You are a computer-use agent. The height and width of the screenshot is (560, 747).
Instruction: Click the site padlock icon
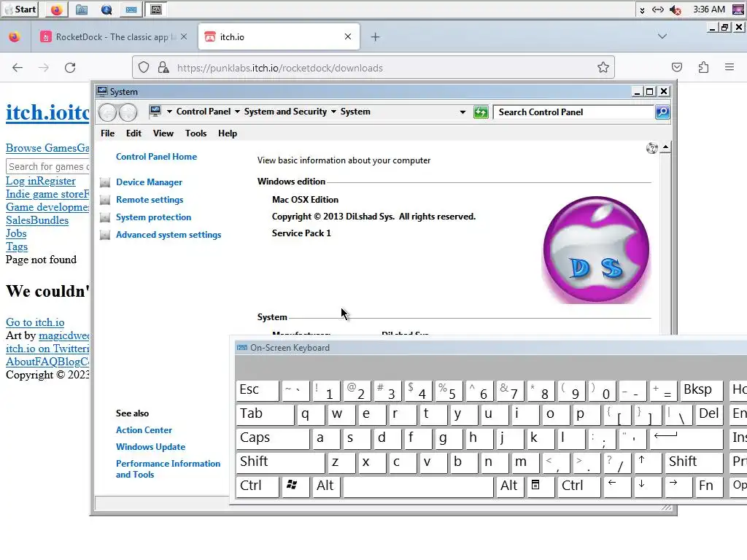(163, 68)
